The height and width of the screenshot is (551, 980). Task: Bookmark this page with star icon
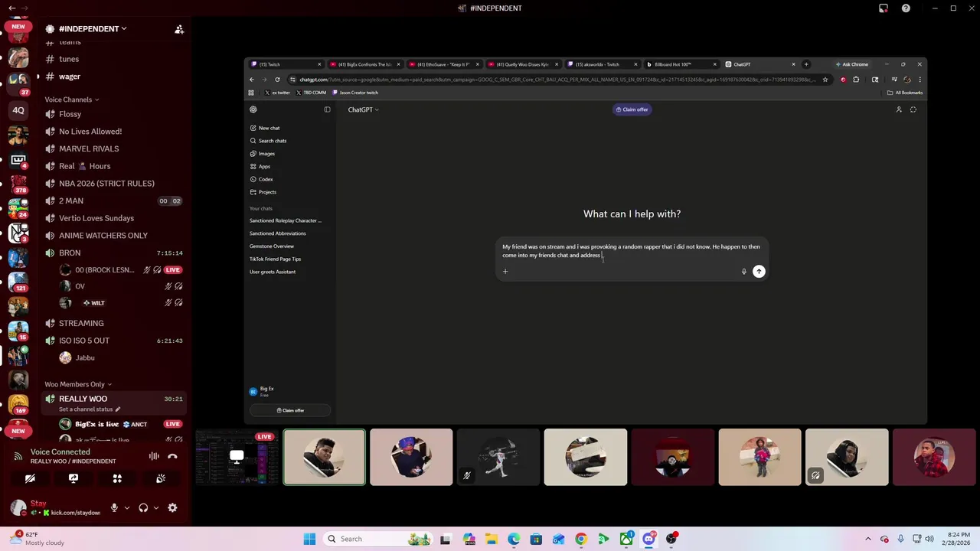825,80
